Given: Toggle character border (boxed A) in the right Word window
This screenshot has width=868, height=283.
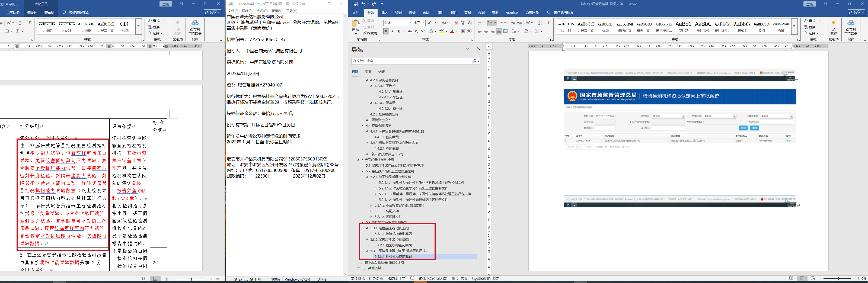Looking at the screenshot, I should 469,23.
